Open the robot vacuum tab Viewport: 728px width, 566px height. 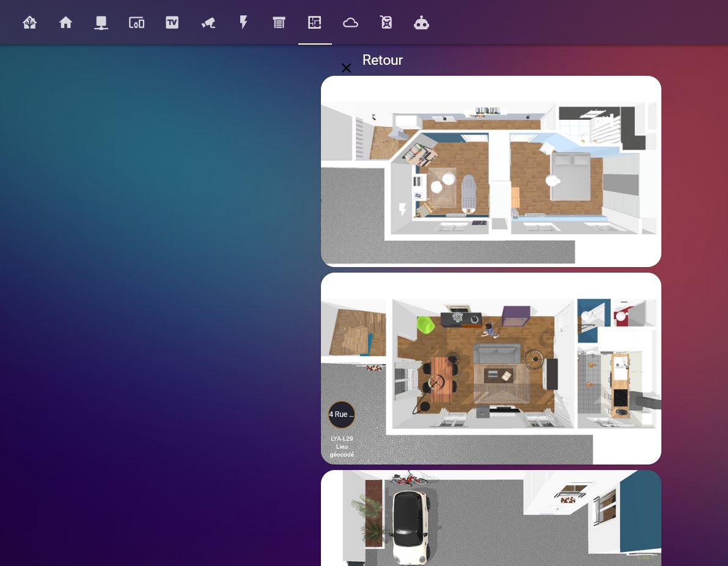(421, 22)
